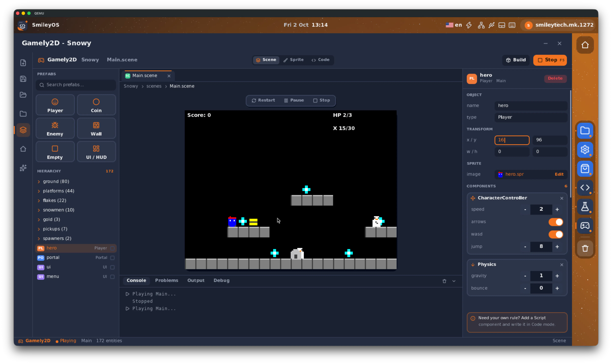Click the Search prefabs field
Viewport: 612px width, 364px height.
76,85
